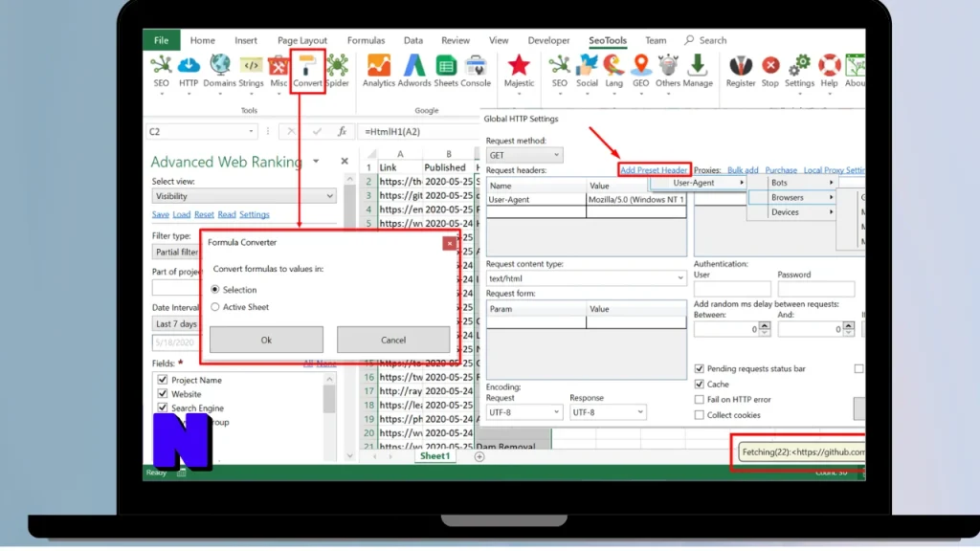This screenshot has width=980, height=551.
Task: Click Cancel in Formula Converter
Action: click(393, 340)
